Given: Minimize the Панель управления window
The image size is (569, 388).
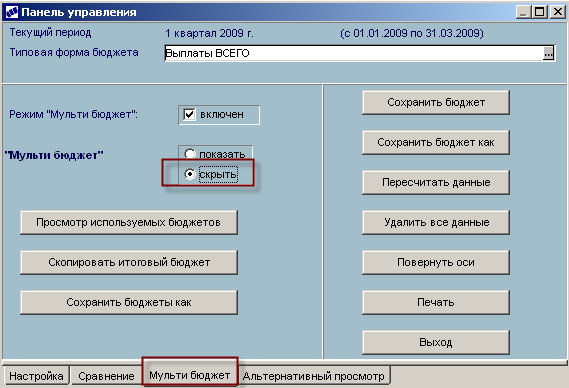Looking at the screenshot, I should 523,12.
